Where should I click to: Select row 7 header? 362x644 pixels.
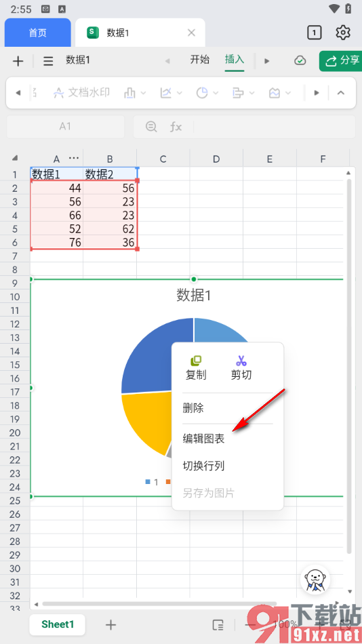tap(15, 256)
